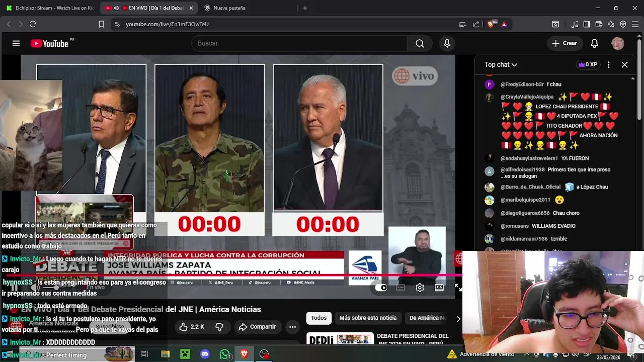Screen dimensions: 644x362
Task: Open File Explorer from the taskbar
Action: tap(165, 354)
